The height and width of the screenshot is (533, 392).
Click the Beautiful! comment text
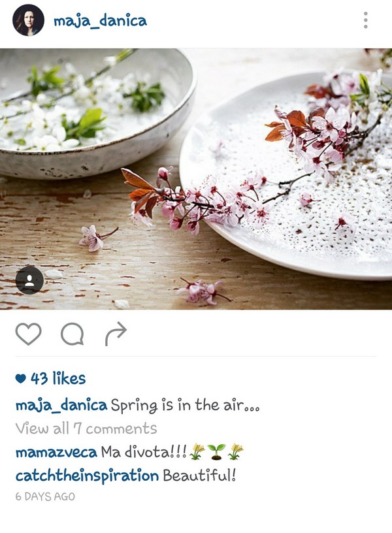[199, 476]
